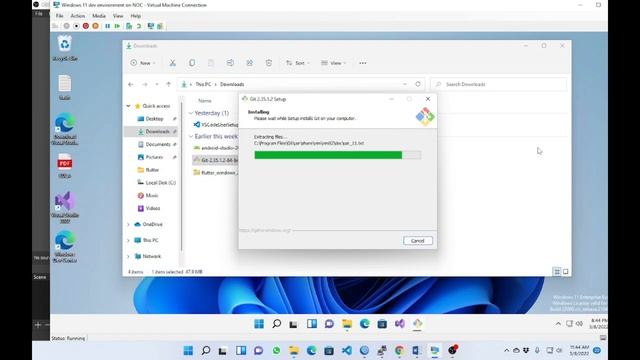Image resolution: width=640 pixels, height=360 pixels.
Task: Click the green Git installation progress bar
Action: [338, 155]
